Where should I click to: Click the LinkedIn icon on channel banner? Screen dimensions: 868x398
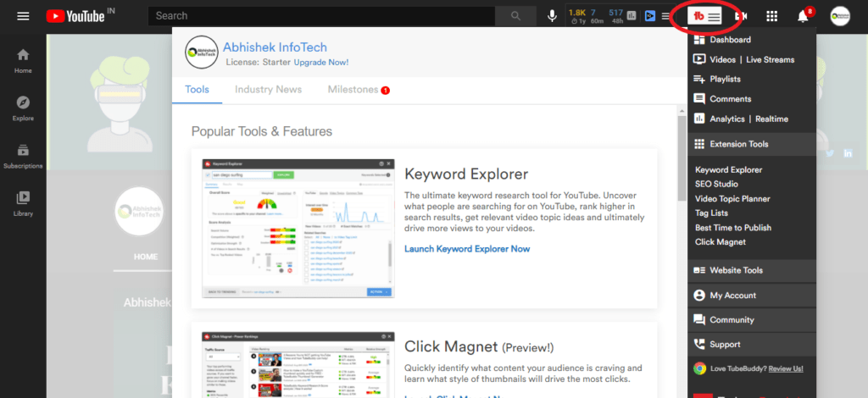click(848, 153)
